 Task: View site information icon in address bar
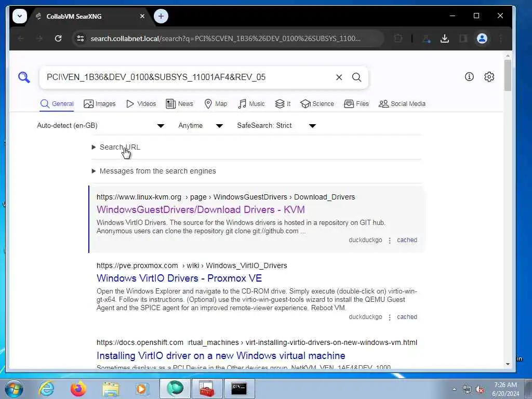81,38
